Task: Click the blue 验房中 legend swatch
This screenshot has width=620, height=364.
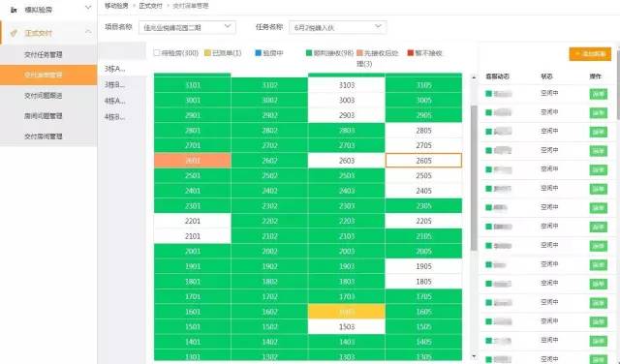Action: (259, 52)
